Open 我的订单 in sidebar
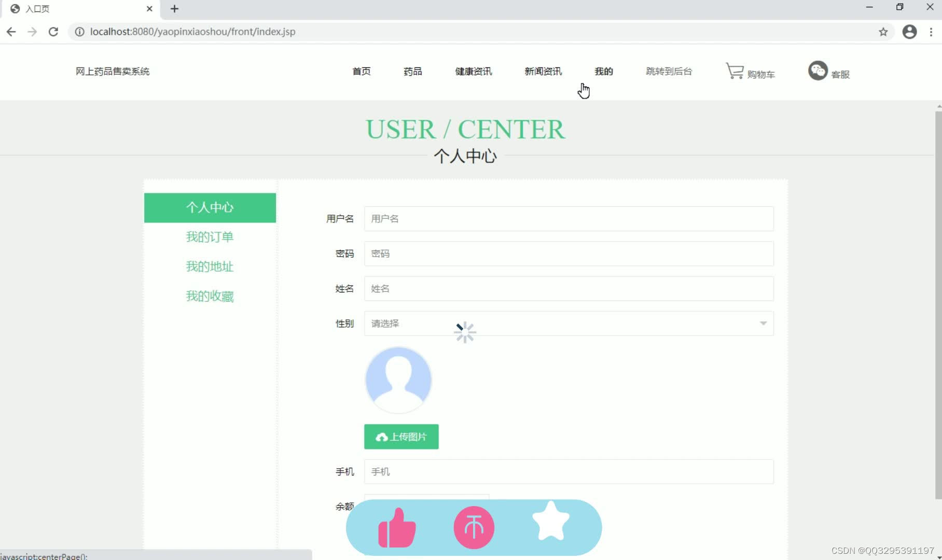 tap(210, 237)
